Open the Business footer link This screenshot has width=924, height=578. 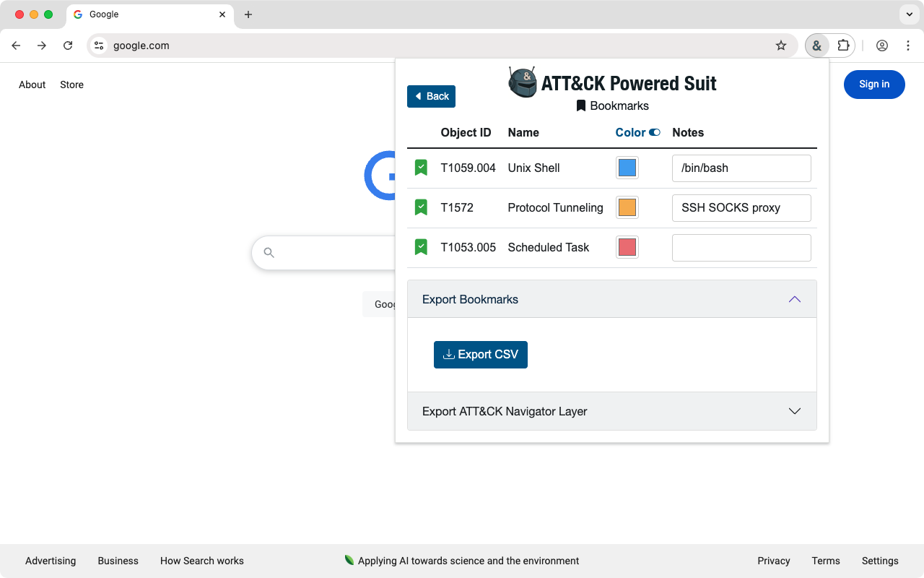click(118, 561)
